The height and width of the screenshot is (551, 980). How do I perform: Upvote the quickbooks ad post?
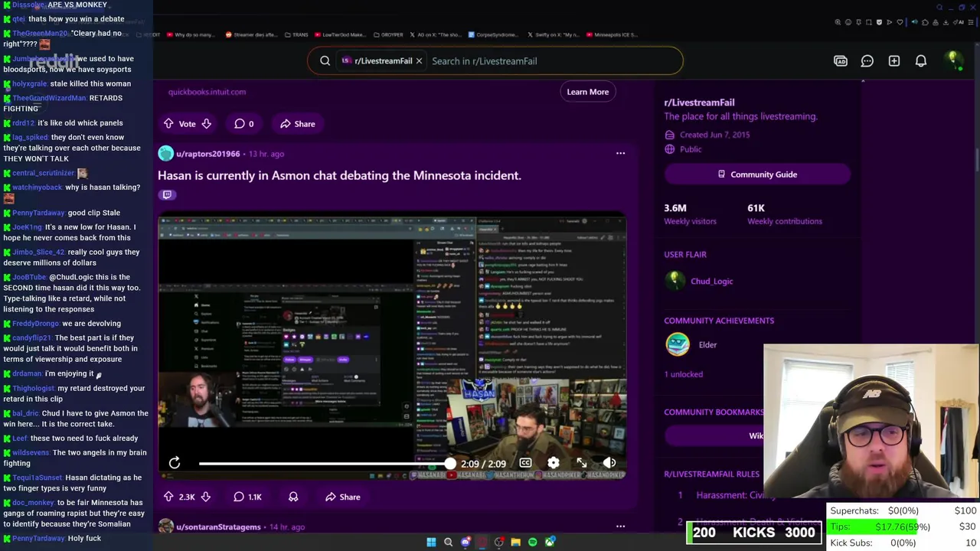(168, 123)
